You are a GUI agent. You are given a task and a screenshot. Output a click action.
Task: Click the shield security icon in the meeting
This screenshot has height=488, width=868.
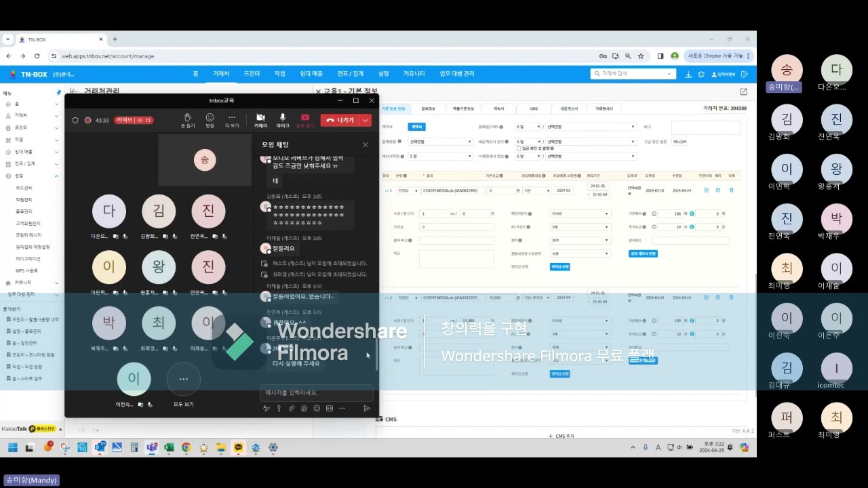75,120
